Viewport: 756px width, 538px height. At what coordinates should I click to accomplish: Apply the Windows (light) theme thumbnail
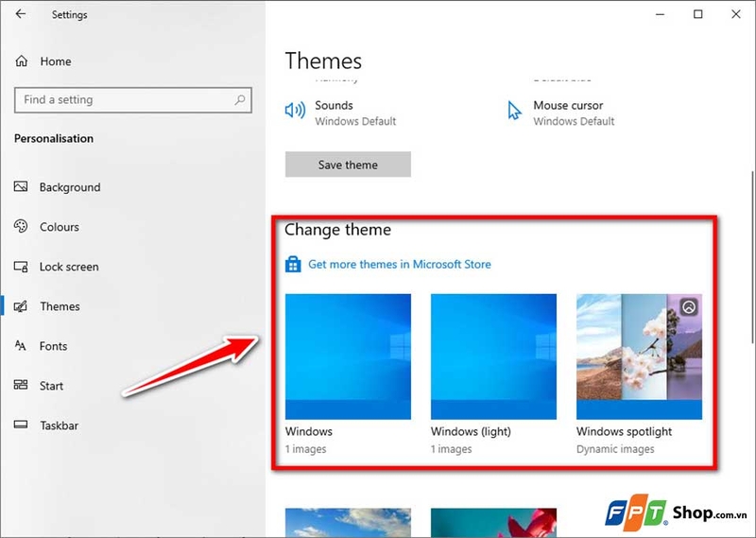493,356
